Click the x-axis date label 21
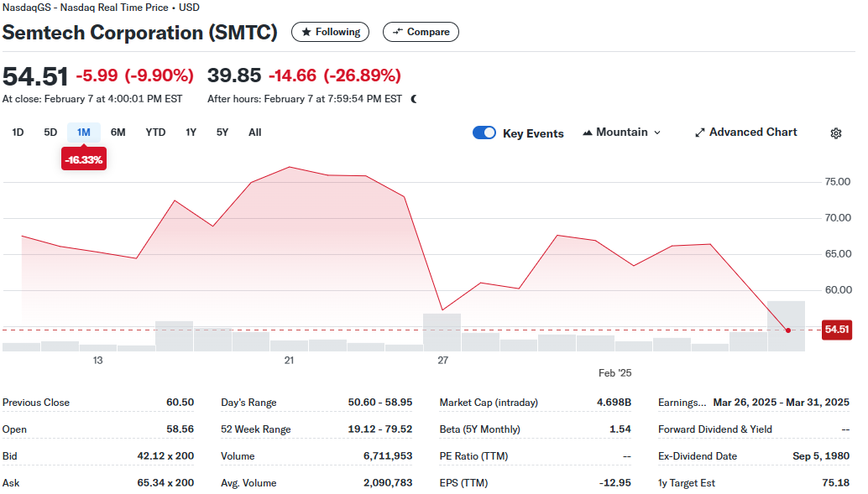 coord(289,360)
